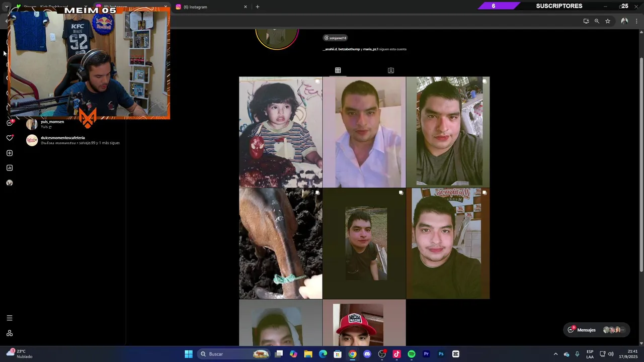The image size is (644, 362).
Task: Open Task View from the taskbar
Action: [279, 354]
